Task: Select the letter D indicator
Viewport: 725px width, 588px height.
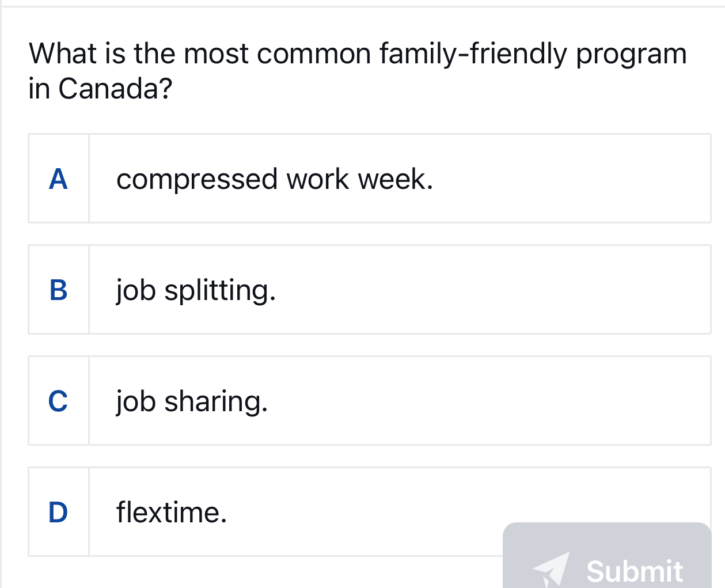Action: tap(58, 512)
